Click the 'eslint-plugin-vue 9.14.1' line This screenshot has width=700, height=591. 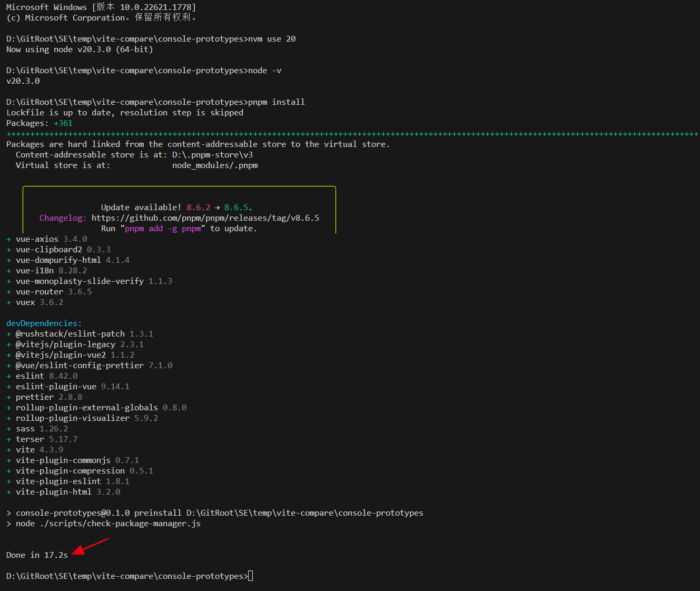click(x=68, y=387)
